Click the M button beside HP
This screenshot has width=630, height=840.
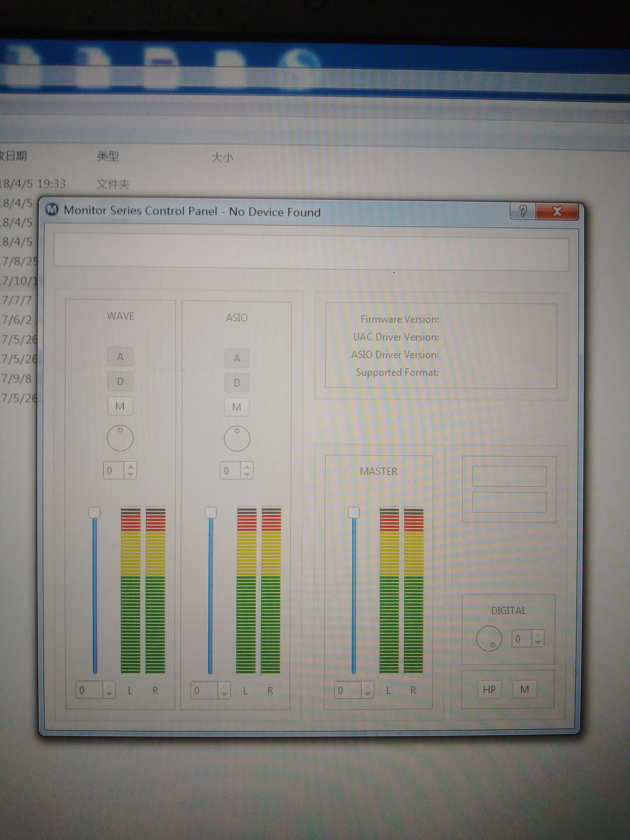[x=524, y=689]
